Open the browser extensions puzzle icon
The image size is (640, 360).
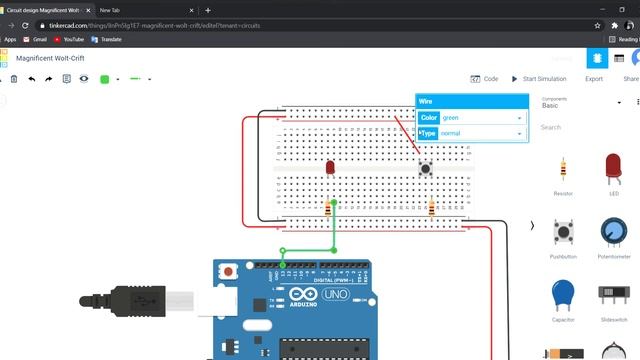[614, 25]
